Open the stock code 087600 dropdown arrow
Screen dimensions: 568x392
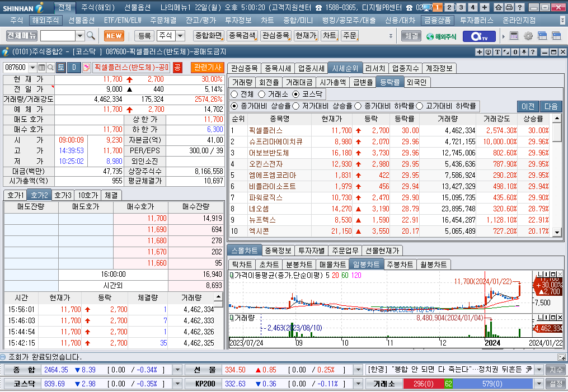tap(32, 67)
